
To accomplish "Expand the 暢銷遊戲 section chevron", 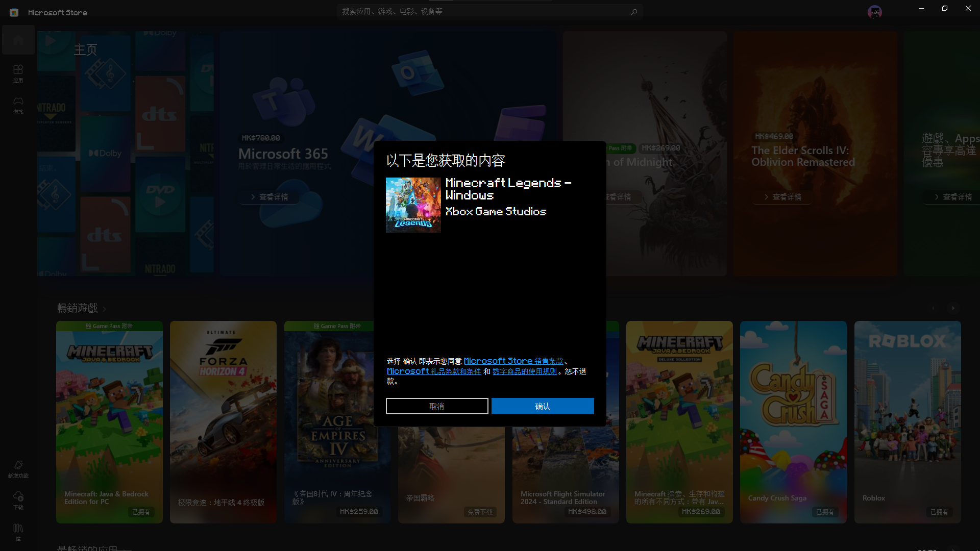I will [x=104, y=309].
